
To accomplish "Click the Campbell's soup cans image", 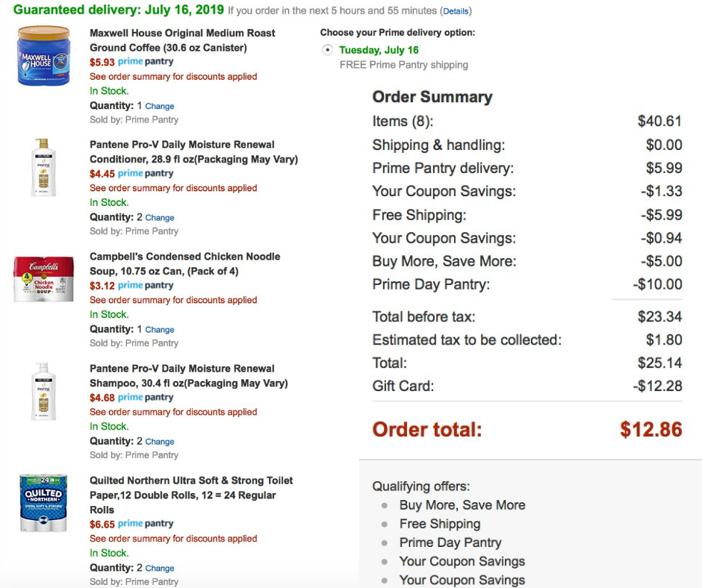I will point(43,280).
